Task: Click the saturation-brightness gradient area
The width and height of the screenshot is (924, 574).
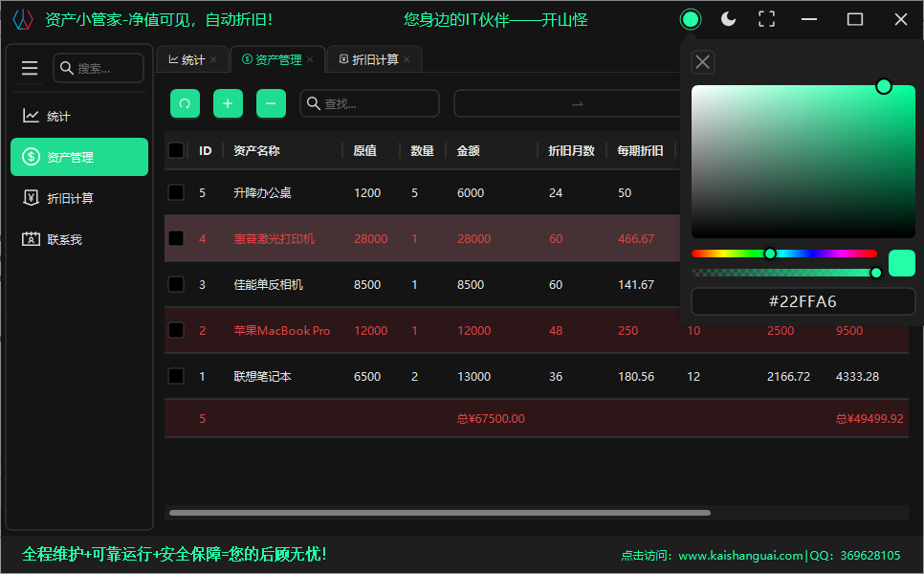Action: 803,162
